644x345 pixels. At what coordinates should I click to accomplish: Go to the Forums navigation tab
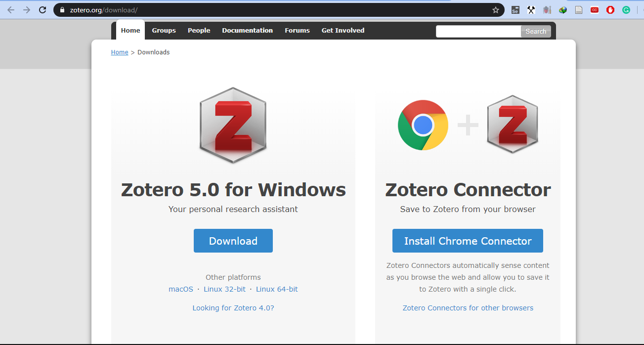click(x=297, y=30)
